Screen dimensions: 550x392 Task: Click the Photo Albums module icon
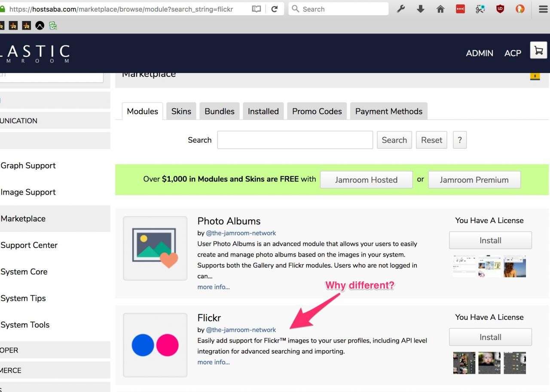coord(155,248)
